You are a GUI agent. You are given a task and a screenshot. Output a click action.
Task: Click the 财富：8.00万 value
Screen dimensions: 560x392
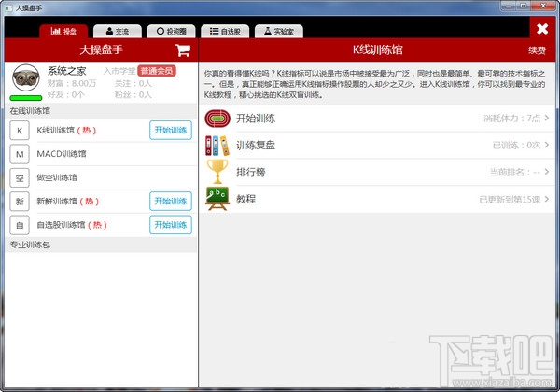(x=72, y=84)
